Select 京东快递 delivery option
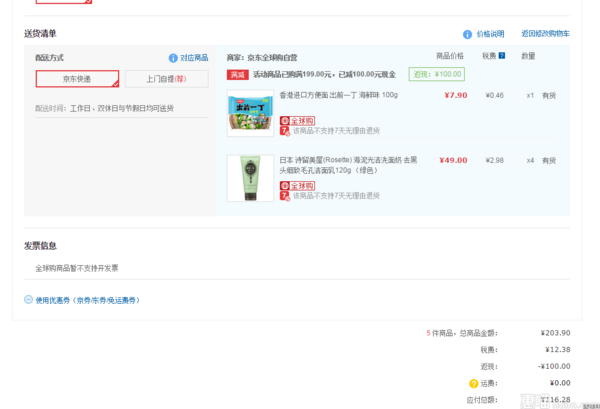This screenshot has height=409, width=600. (x=77, y=79)
